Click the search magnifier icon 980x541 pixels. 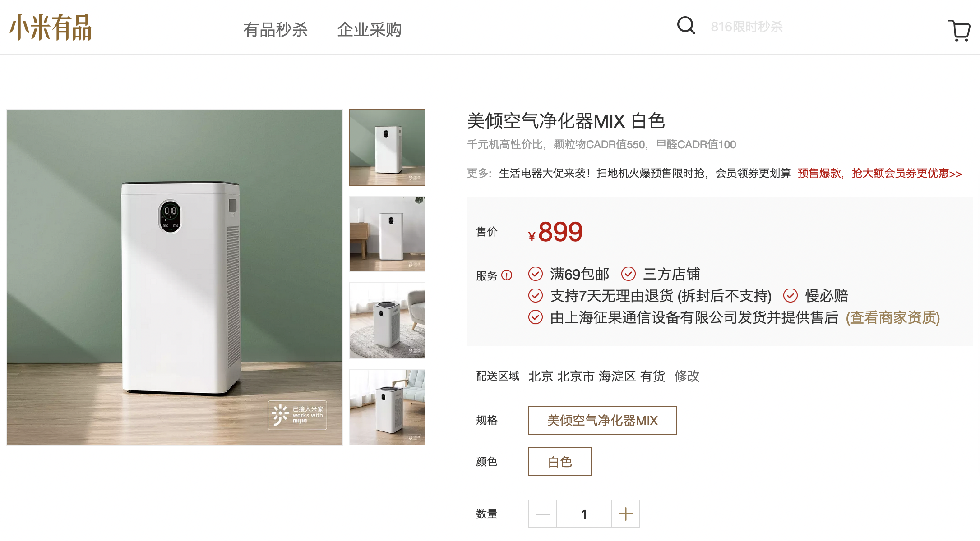tap(686, 25)
